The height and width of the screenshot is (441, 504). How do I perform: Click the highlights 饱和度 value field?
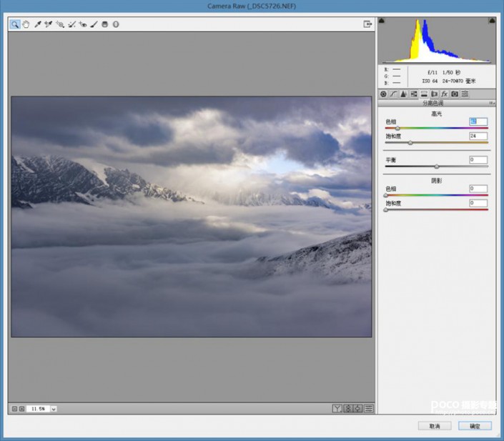(x=478, y=136)
